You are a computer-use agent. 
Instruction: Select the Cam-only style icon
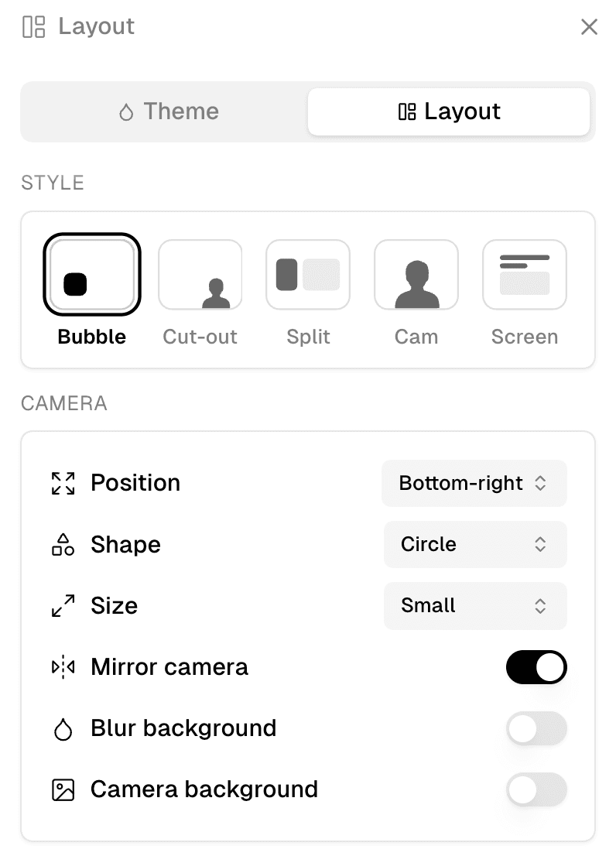point(416,275)
